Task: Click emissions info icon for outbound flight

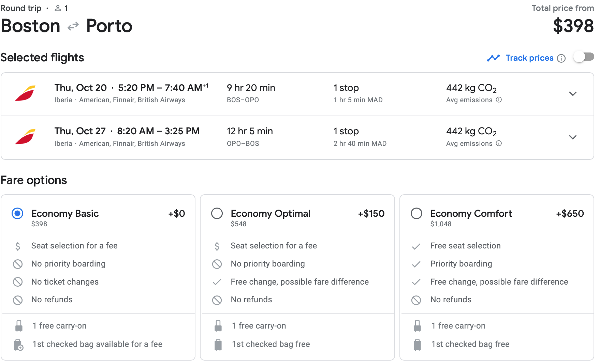Action: 499,100
